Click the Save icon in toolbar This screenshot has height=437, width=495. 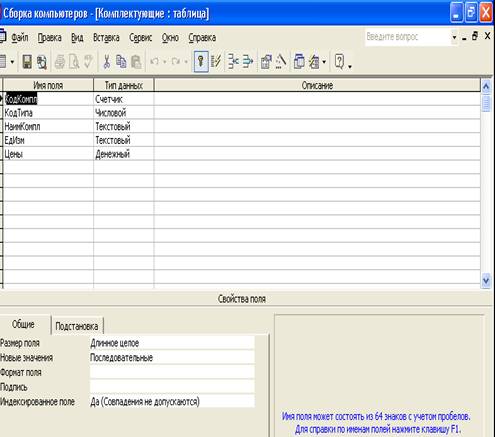(27, 62)
